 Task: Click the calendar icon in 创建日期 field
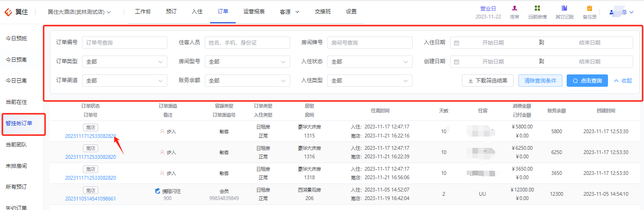[x=456, y=62]
